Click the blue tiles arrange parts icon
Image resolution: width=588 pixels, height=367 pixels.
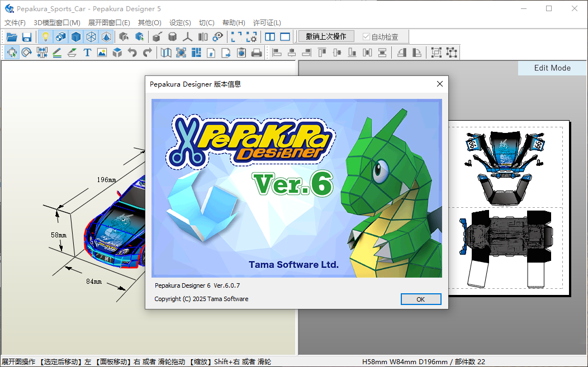(196, 53)
